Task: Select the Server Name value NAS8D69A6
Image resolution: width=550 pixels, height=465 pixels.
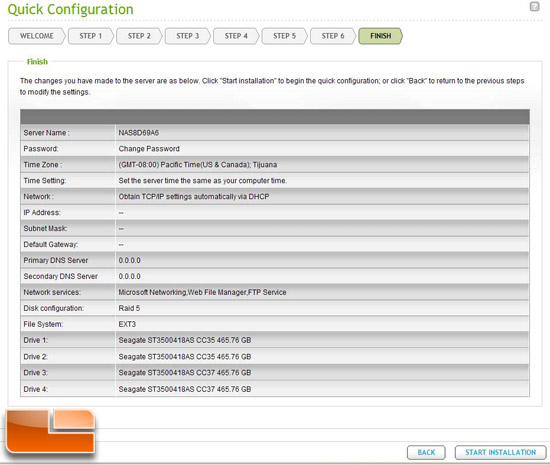Action: (x=139, y=133)
